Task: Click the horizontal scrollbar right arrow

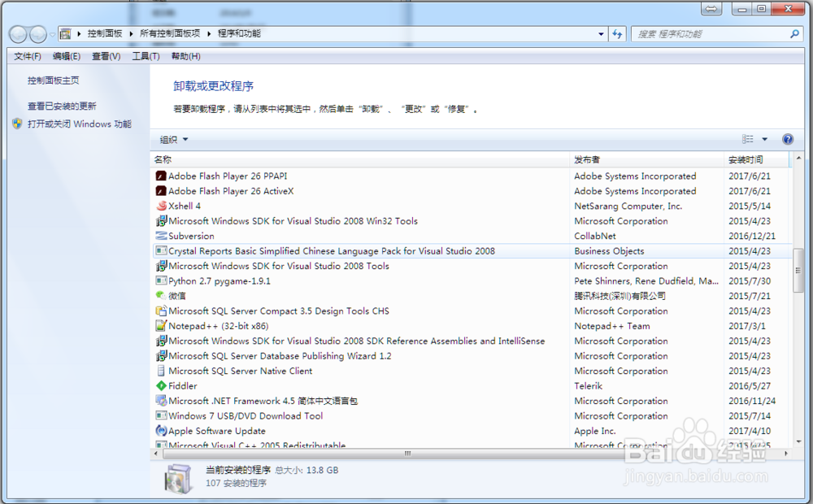Action: 786,454
